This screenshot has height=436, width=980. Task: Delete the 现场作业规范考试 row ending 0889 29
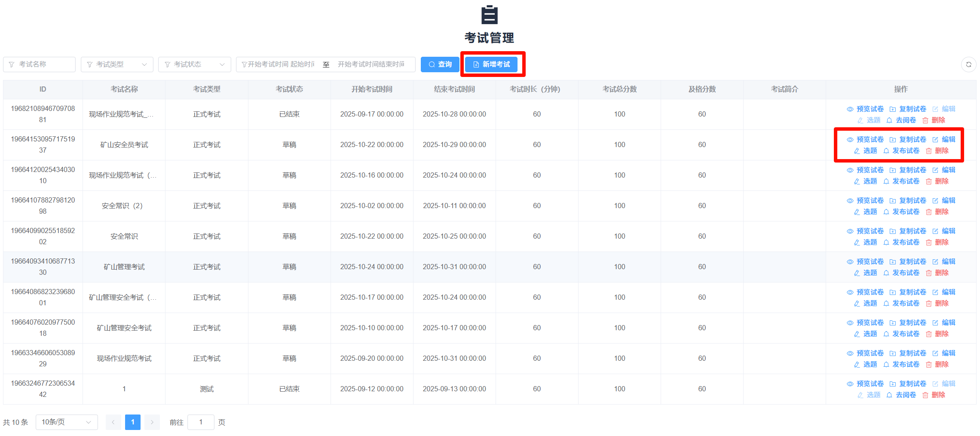[937, 364]
